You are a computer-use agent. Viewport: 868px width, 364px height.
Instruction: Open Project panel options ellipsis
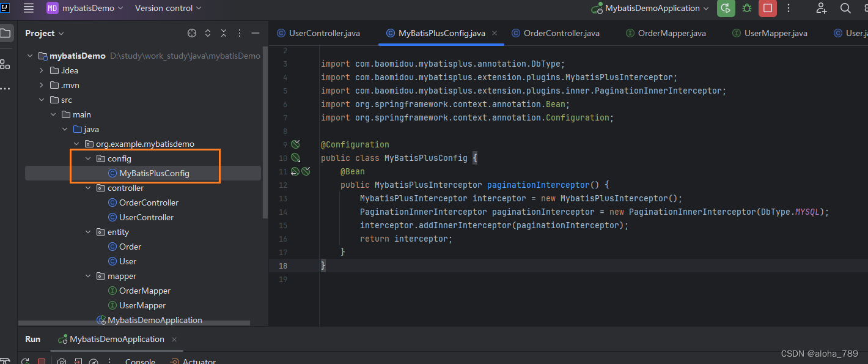[x=240, y=33]
